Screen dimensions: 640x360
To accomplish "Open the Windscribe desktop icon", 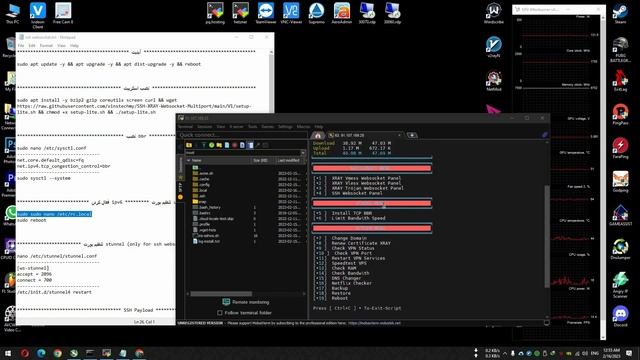I will pos(493,13).
